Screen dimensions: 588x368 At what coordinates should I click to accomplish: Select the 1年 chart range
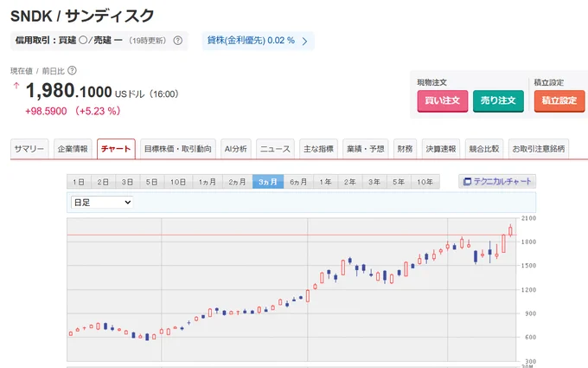coord(325,182)
